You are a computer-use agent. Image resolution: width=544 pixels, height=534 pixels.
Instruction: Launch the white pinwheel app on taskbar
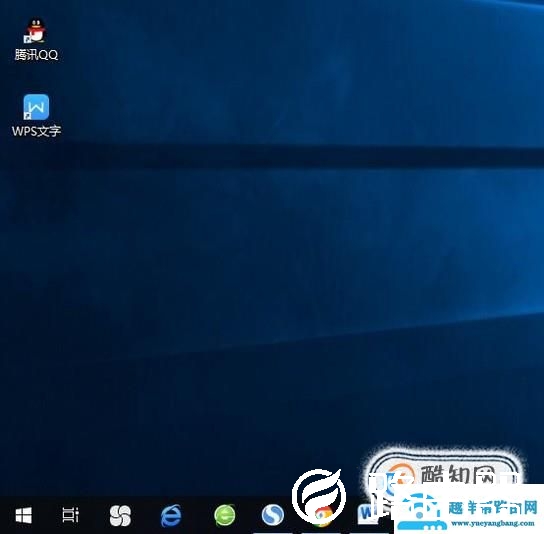120,515
